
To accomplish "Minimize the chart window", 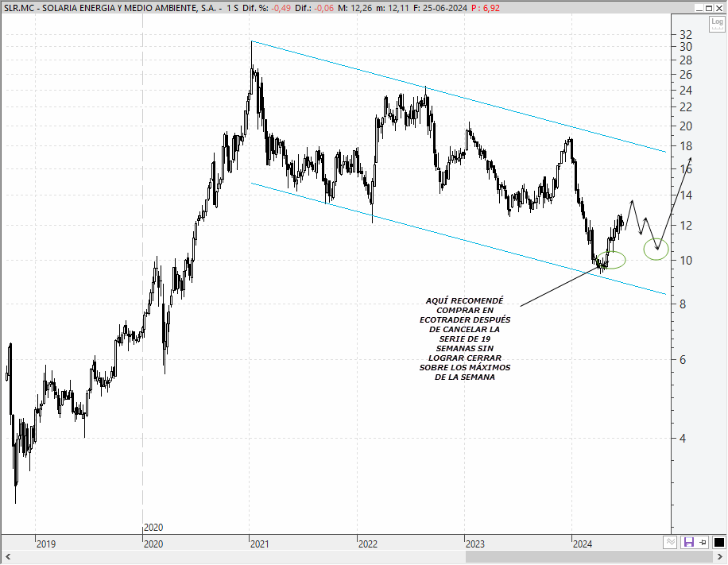I will tap(699, 8).
